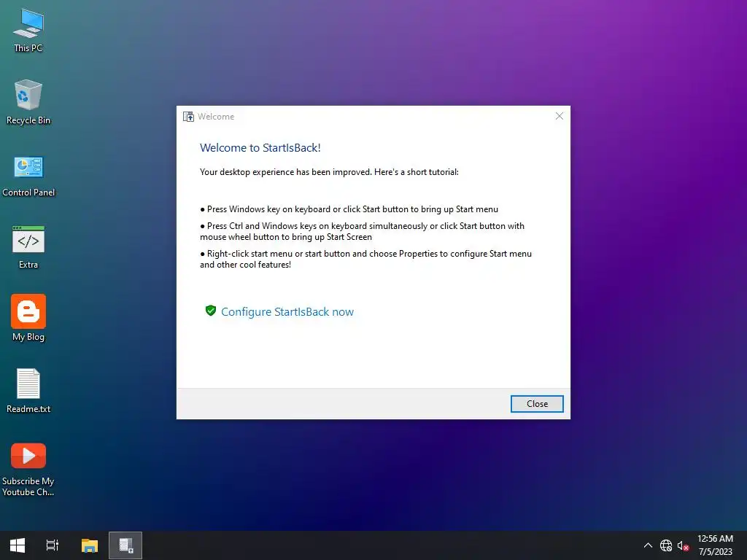
Task: Open the Control Panel desktop shortcut
Action: (28, 176)
